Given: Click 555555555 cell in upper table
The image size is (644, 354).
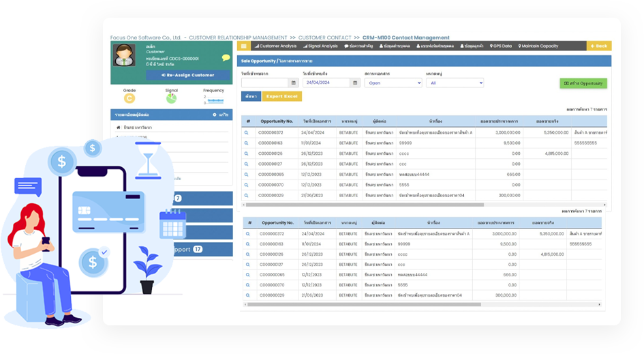Looking at the screenshot, I should pyautogui.click(x=585, y=143).
